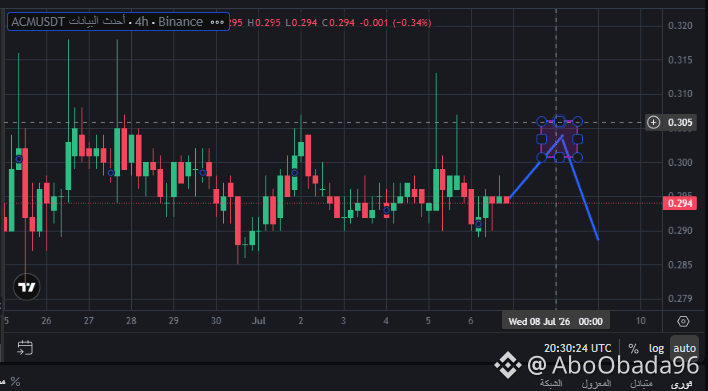Click the plus button beside 0.305 price
Viewport: 708px width, 391px height.
point(653,122)
